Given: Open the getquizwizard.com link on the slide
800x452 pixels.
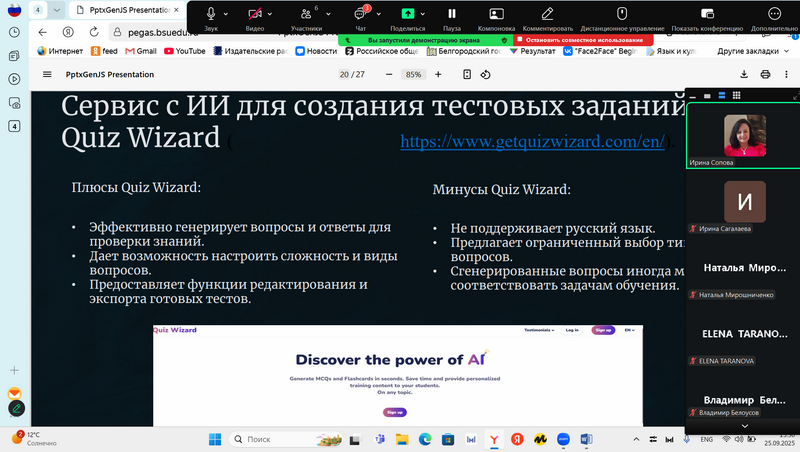Looking at the screenshot, I should (x=532, y=142).
